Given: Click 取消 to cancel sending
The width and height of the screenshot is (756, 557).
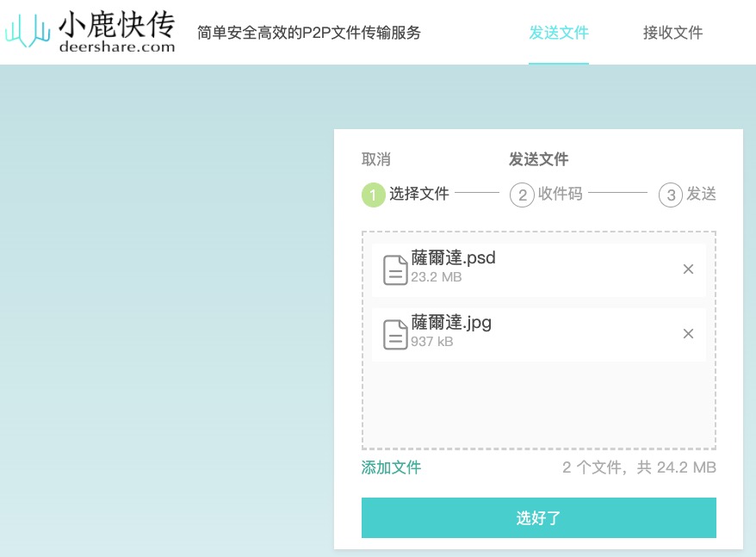Looking at the screenshot, I should [x=376, y=159].
